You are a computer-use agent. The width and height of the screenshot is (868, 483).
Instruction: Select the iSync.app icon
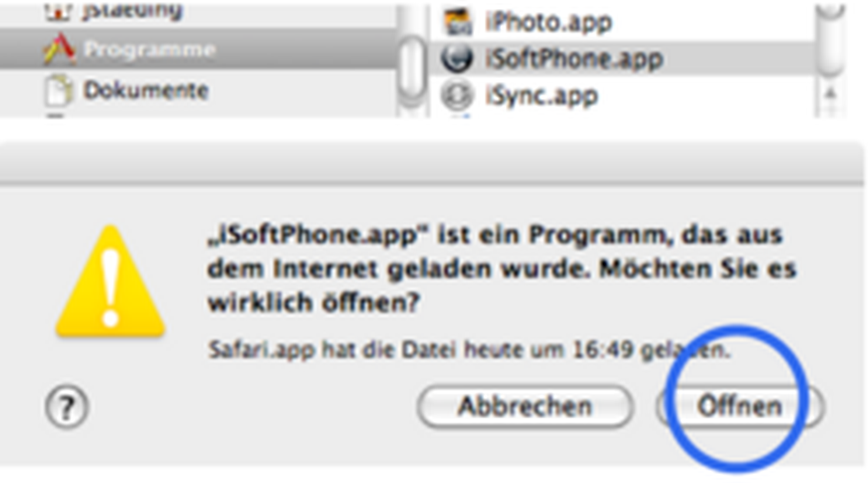click(457, 95)
